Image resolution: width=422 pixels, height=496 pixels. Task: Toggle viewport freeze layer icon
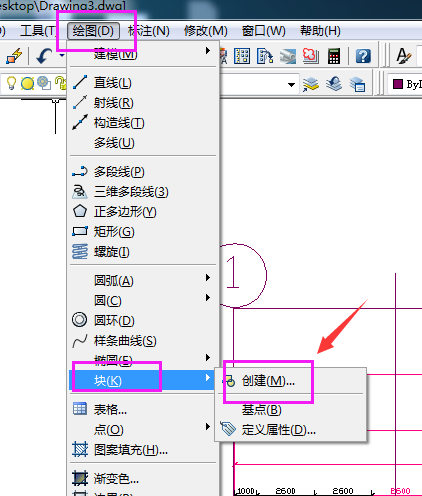44,83
